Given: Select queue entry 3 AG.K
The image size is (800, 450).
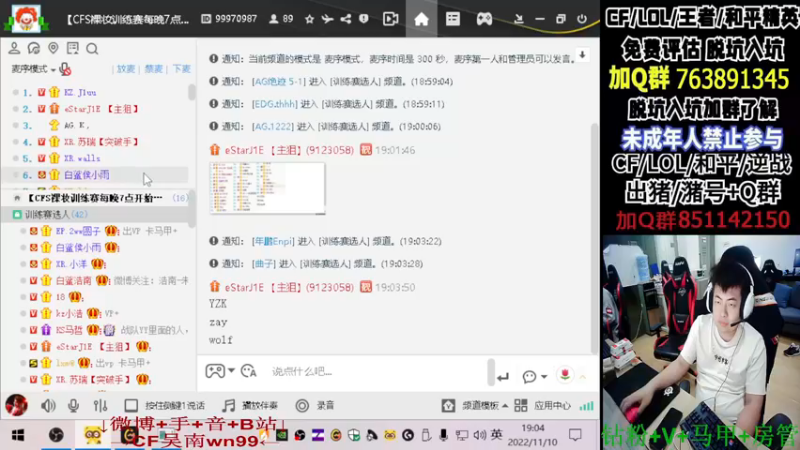Looking at the screenshot, I should (94, 125).
